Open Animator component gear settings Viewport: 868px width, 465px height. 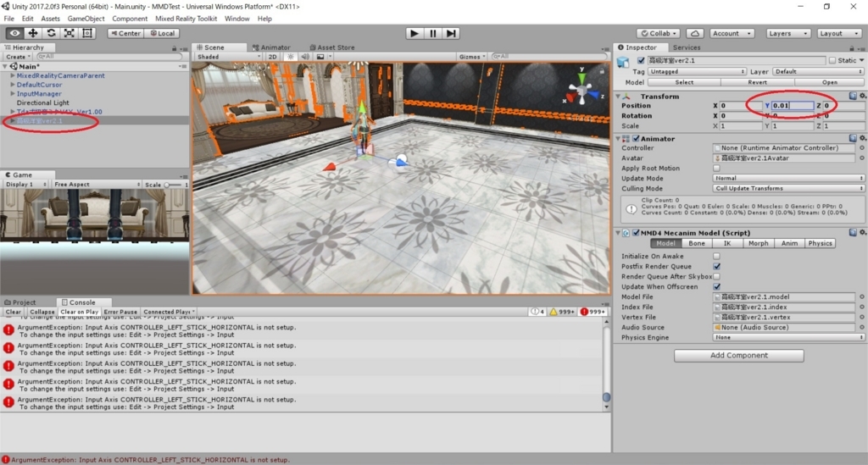tap(862, 138)
